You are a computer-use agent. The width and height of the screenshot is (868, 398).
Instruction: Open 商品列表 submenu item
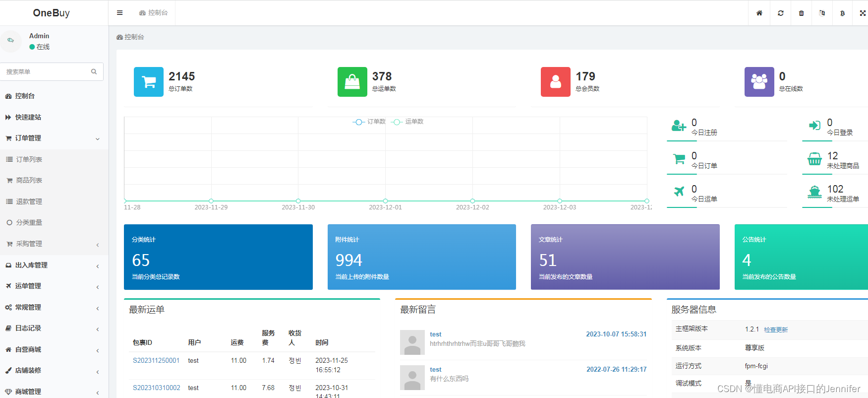coord(54,180)
